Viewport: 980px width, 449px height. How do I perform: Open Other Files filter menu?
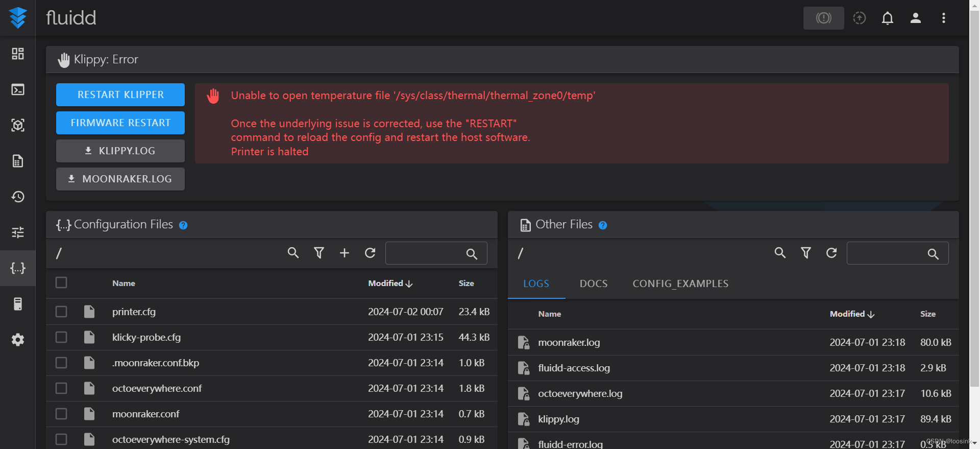(x=806, y=252)
